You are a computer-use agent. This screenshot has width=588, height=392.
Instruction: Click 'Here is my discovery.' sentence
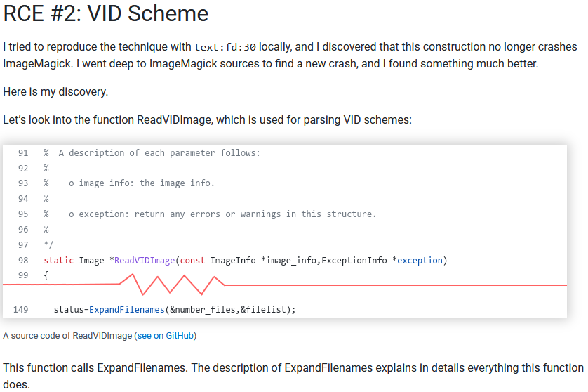point(55,91)
